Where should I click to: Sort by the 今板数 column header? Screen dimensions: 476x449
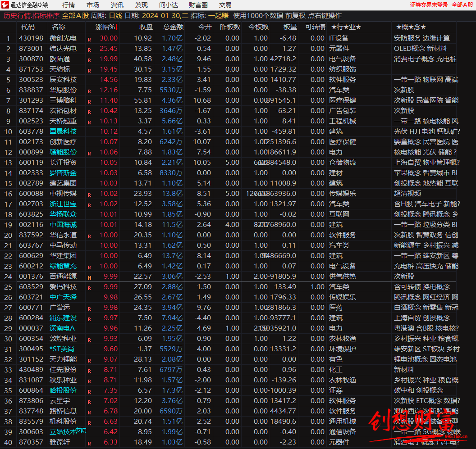point(258,27)
